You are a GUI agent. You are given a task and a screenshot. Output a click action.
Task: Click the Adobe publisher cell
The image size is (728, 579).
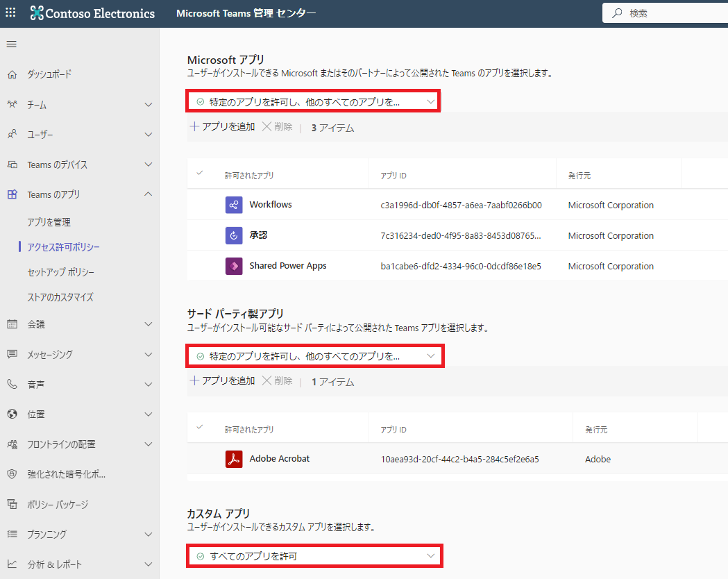[598, 459]
